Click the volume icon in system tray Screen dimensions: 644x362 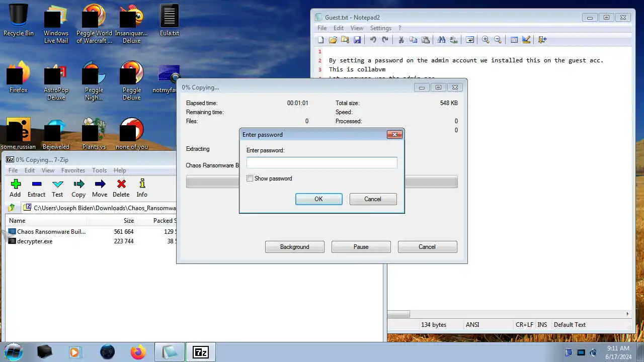click(x=593, y=352)
